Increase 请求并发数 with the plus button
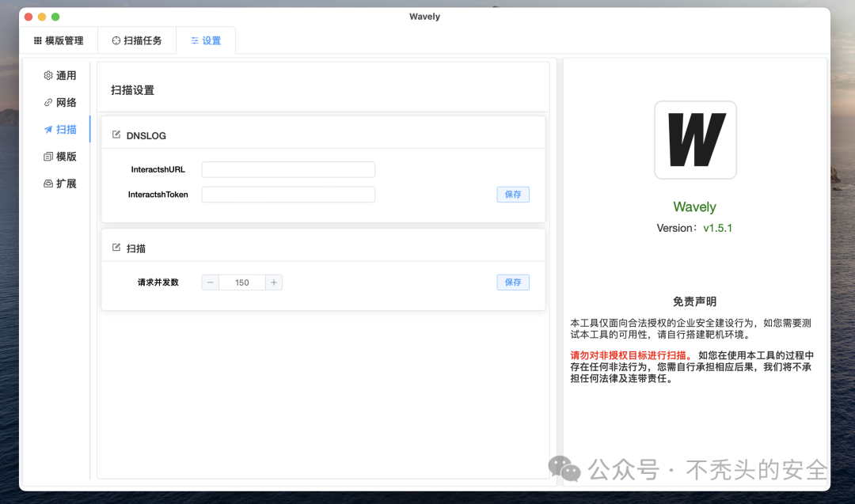 (x=274, y=282)
